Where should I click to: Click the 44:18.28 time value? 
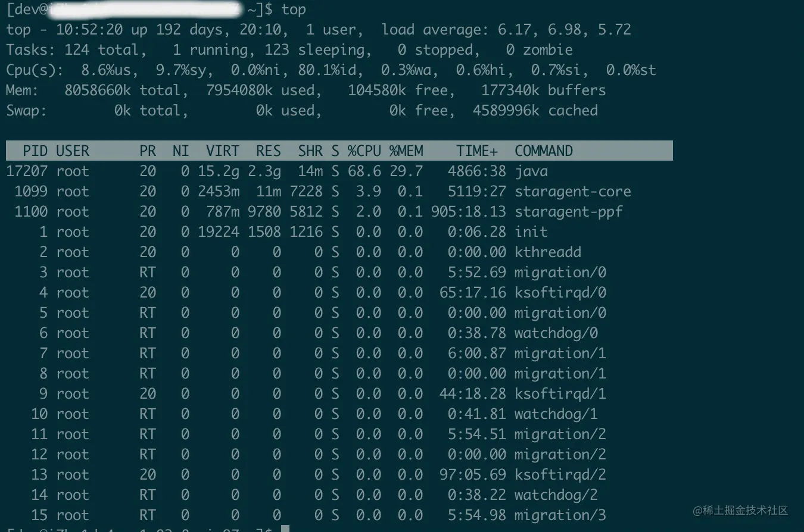473,394
